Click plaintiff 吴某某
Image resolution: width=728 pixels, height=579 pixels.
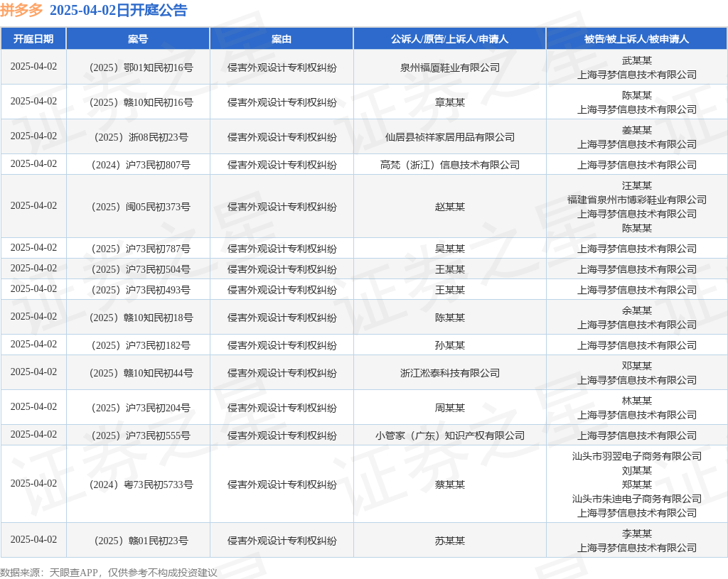(450, 249)
